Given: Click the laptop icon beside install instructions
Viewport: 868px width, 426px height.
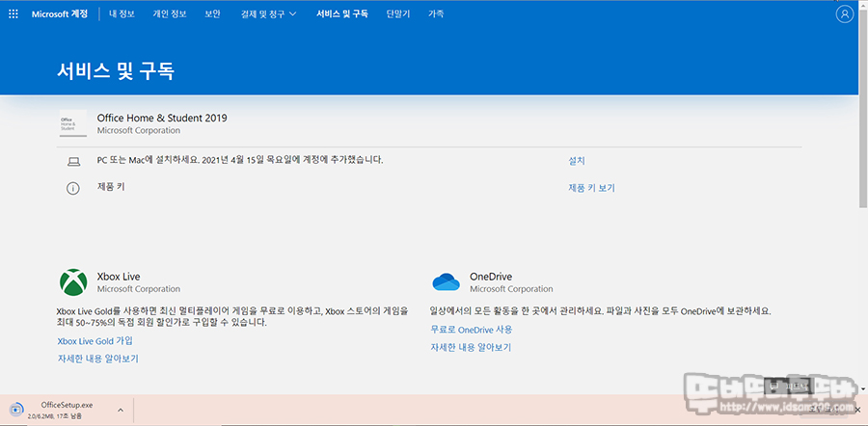Looking at the screenshot, I should 73,162.
